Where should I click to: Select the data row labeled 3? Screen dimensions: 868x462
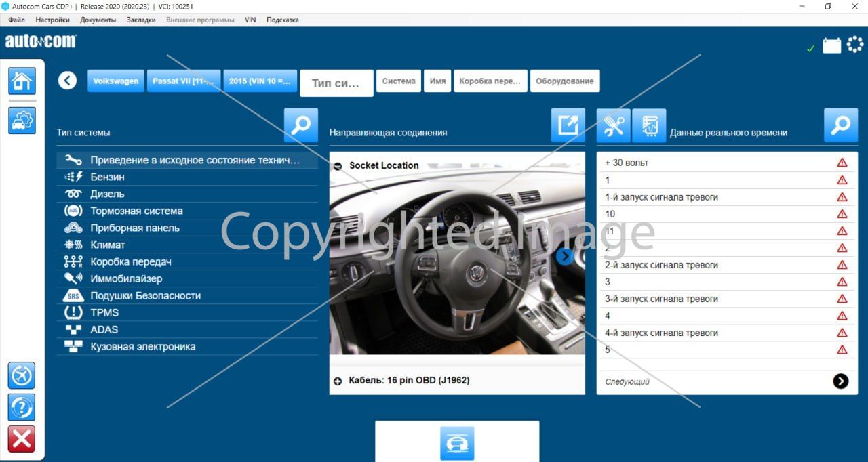727,282
